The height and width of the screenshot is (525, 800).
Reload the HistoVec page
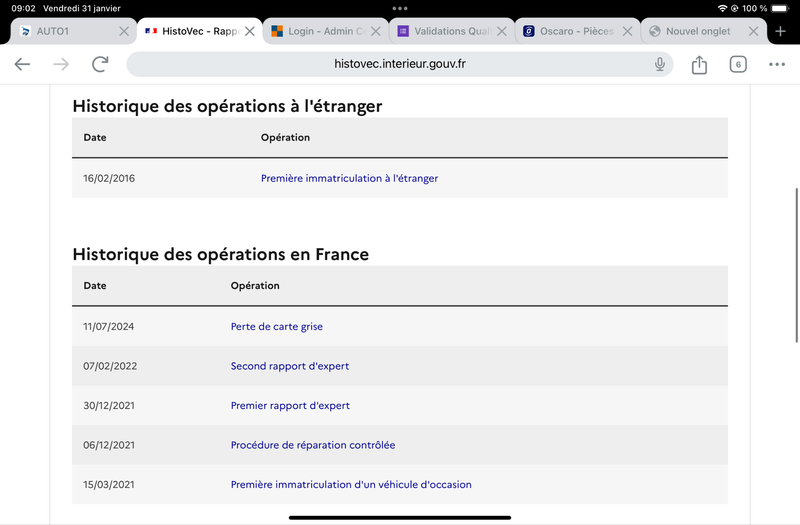coord(100,64)
